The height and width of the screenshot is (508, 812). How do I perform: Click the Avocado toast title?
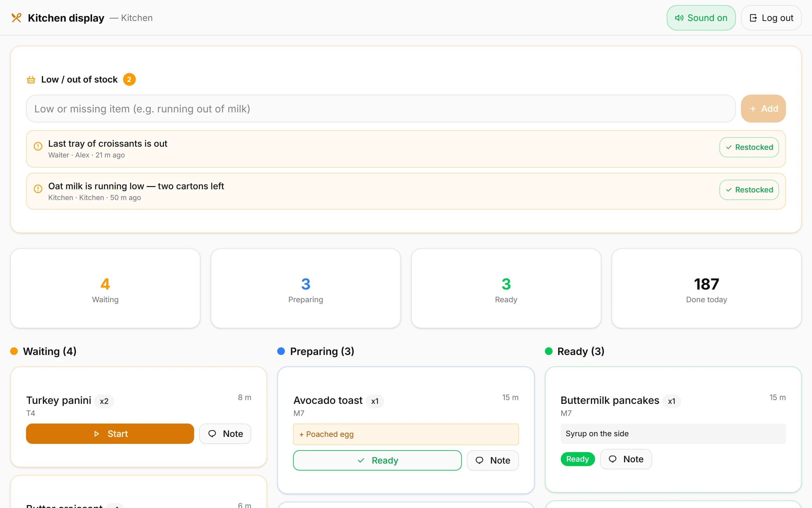(x=328, y=400)
